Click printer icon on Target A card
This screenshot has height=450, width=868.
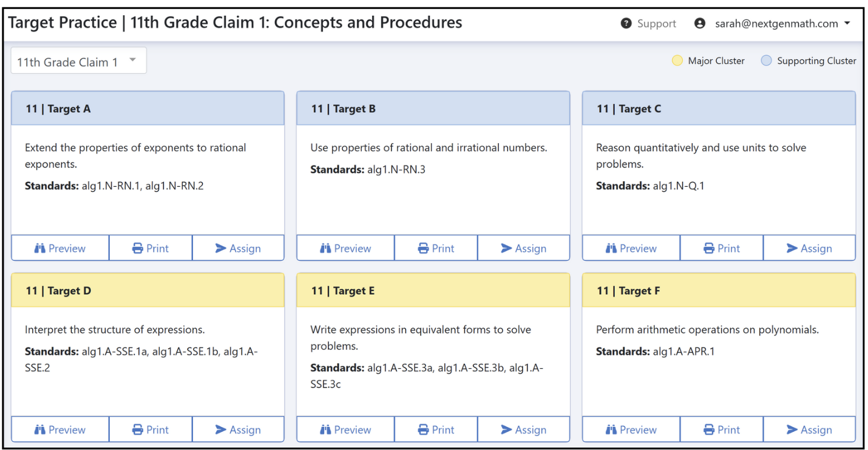click(138, 248)
